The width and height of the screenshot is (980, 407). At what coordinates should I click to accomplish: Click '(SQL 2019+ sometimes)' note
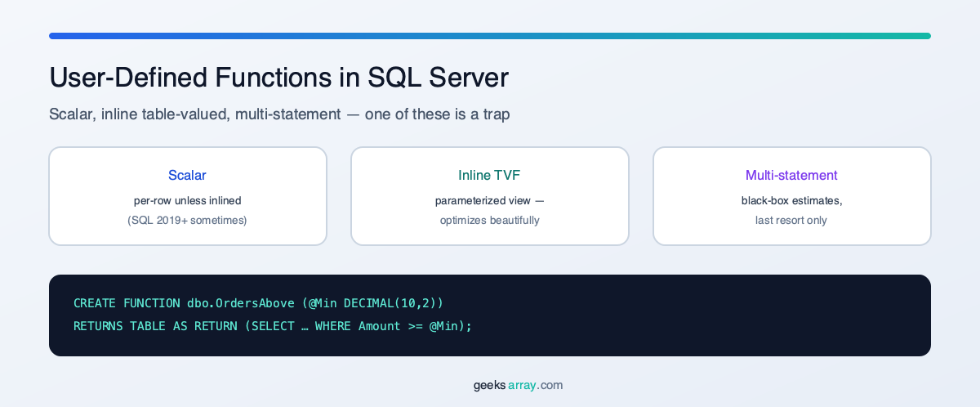[x=188, y=221]
